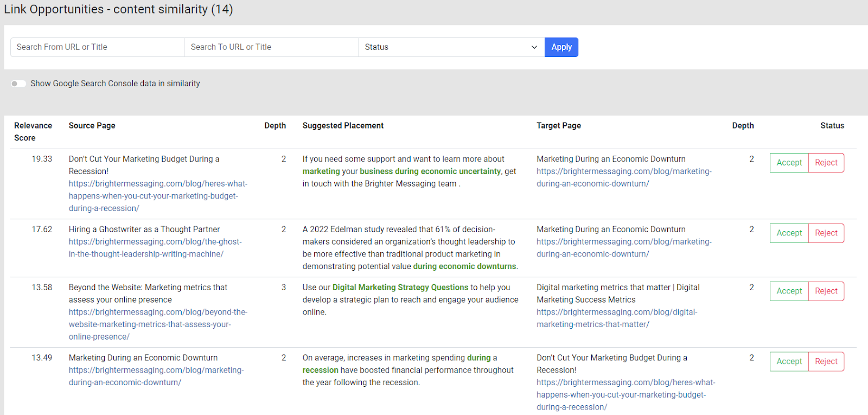
Task: Open beyond-the-website marketing metrics source URL
Action: coord(157,324)
